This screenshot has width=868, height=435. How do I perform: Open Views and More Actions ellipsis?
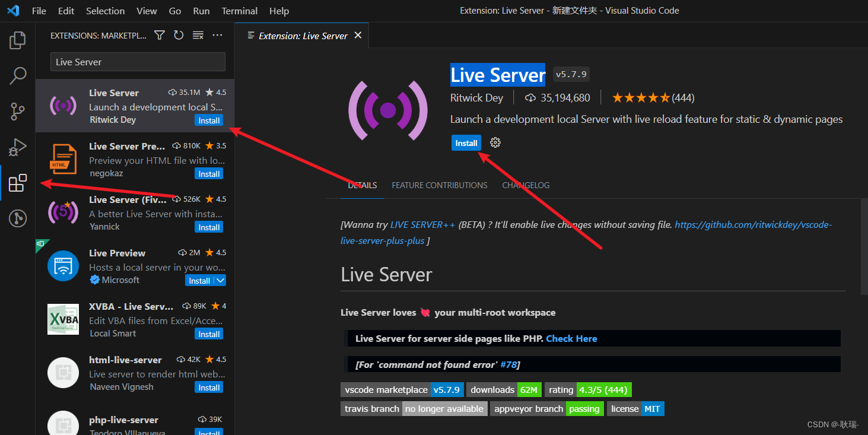tap(218, 36)
